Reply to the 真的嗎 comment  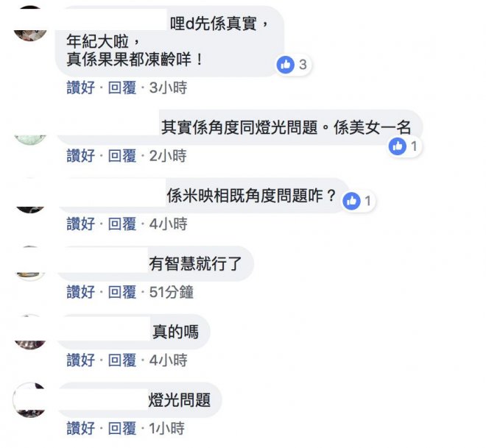point(122,360)
